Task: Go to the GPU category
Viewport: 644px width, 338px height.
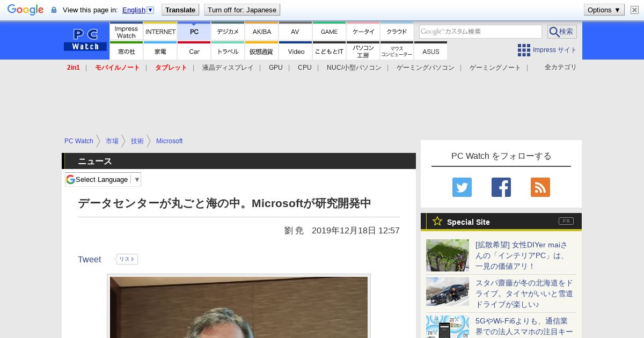Action: pos(276,68)
